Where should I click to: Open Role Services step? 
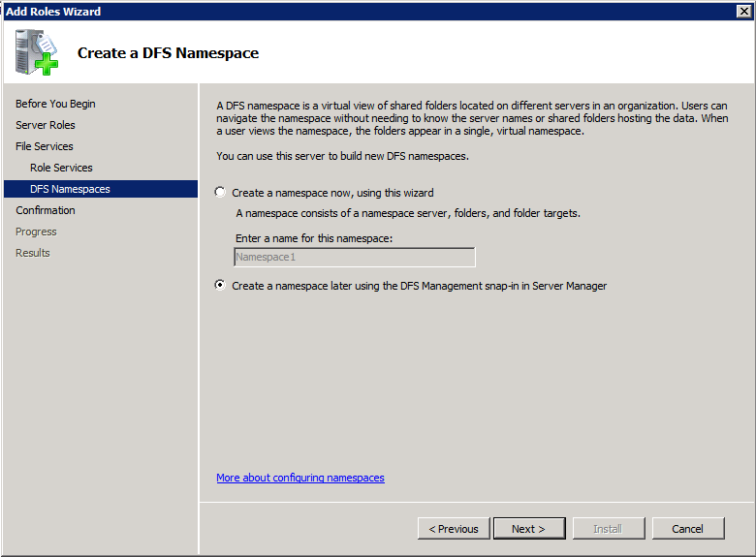pos(61,168)
